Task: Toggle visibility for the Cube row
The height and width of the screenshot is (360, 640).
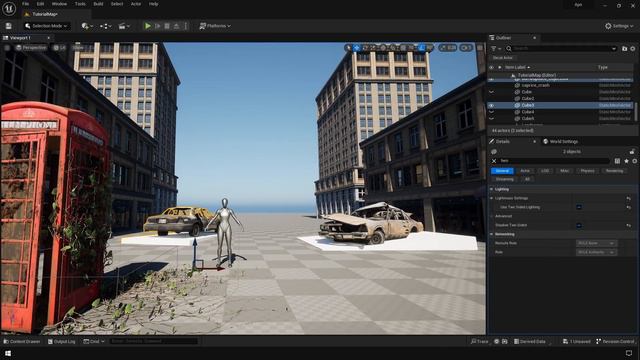Action: (x=491, y=92)
